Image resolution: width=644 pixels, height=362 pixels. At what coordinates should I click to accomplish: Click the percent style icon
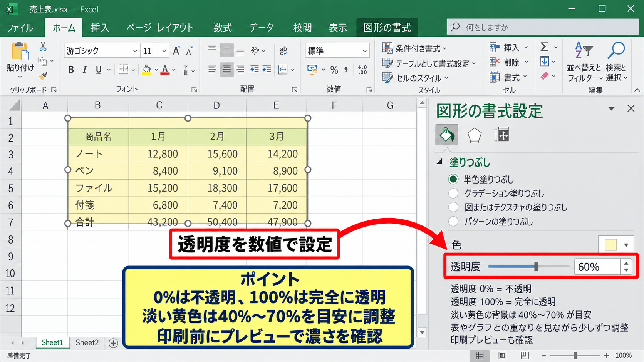[334, 70]
